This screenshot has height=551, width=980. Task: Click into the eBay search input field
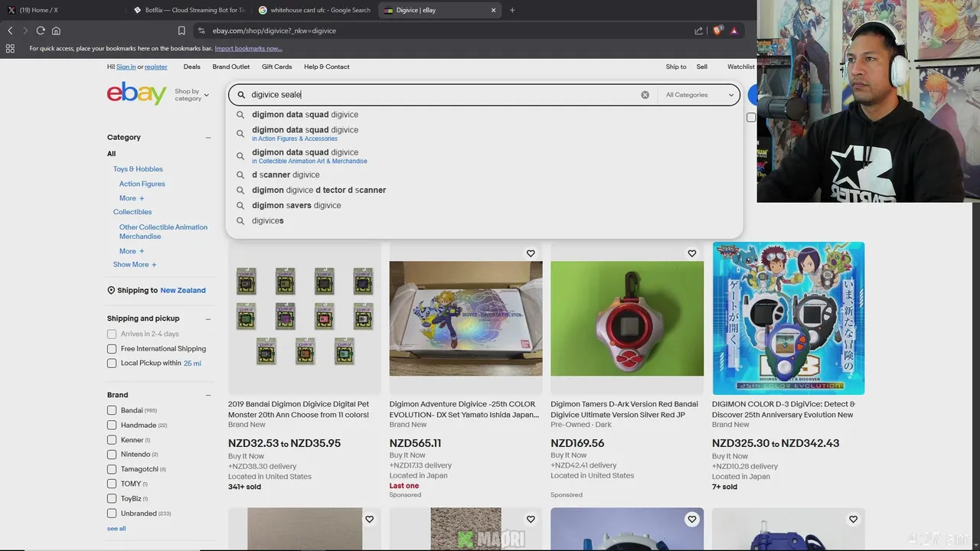444,95
